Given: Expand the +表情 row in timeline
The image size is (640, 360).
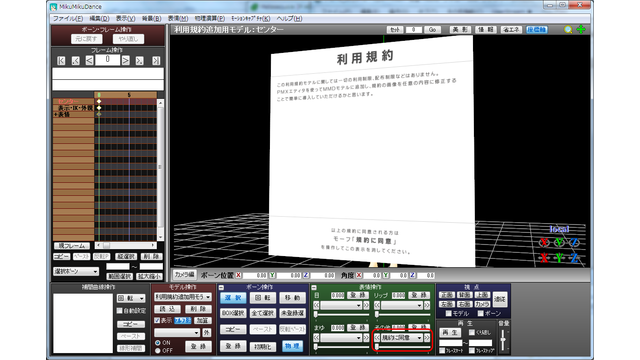Looking at the screenshot, I should (x=56, y=115).
